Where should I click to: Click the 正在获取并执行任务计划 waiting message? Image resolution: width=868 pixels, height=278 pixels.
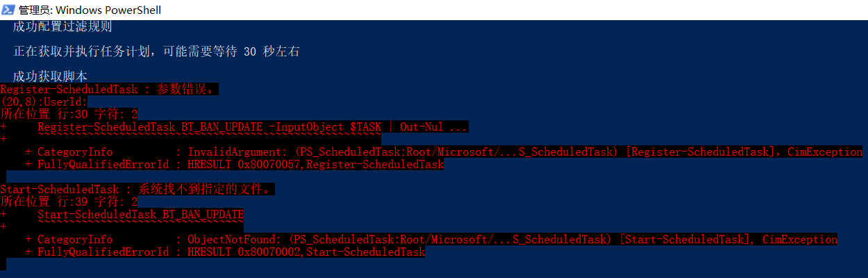pyautogui.click(x=156, y=51)
